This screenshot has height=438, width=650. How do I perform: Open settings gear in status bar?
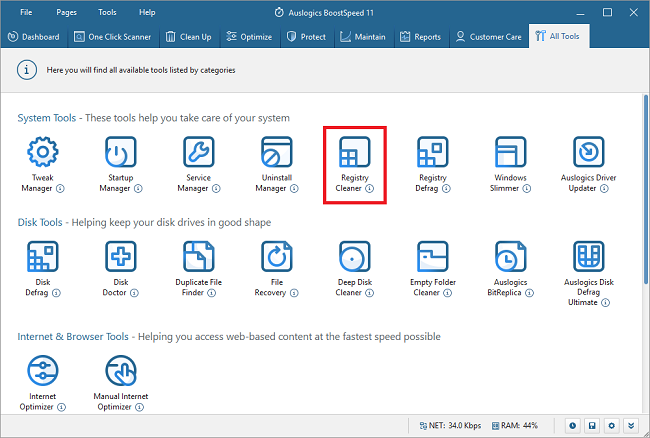(611, 426)
